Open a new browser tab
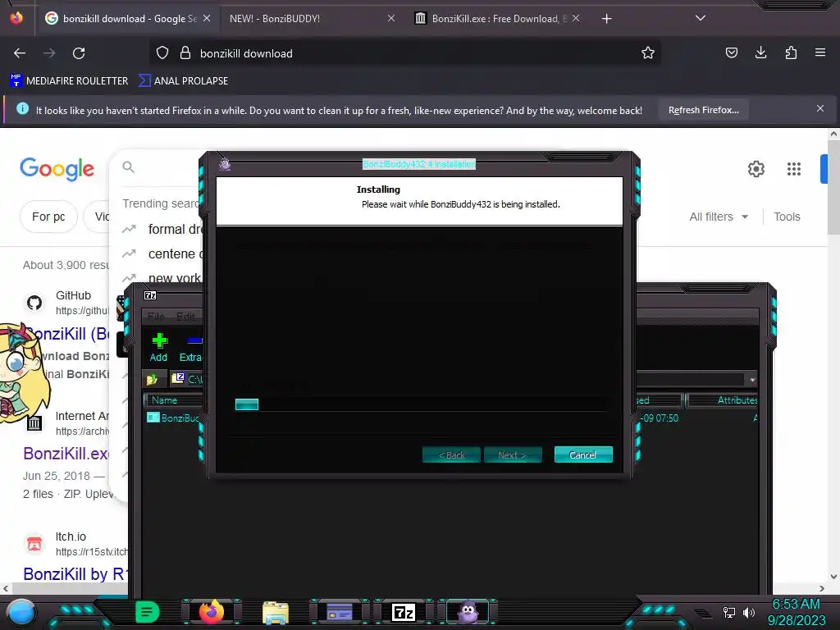The height and width of the screenshot is (630, 840). point(606,19)
